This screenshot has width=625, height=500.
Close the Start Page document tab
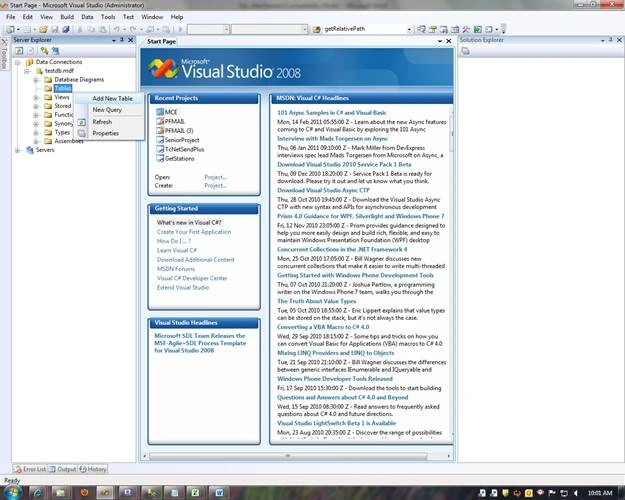(x=448, y=41)
